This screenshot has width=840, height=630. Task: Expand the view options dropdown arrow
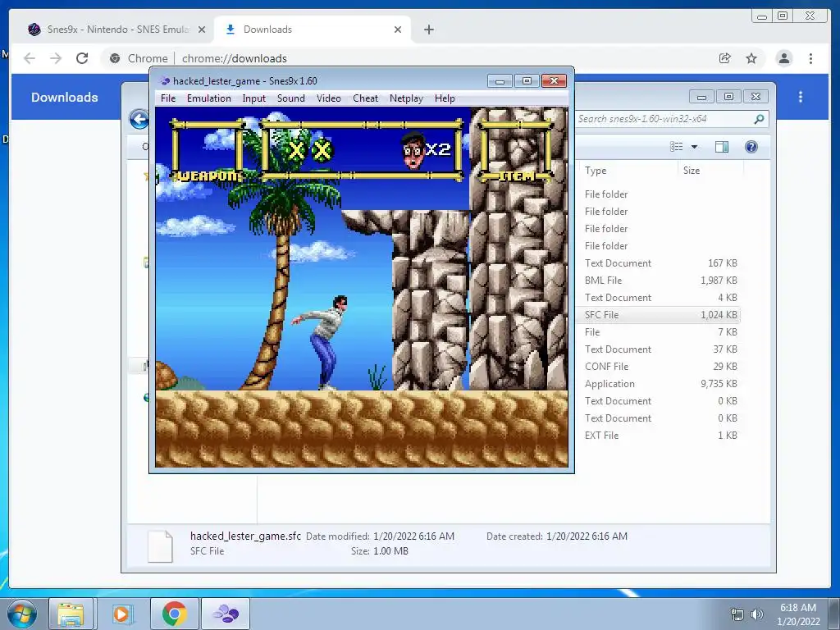coord(694,147)
